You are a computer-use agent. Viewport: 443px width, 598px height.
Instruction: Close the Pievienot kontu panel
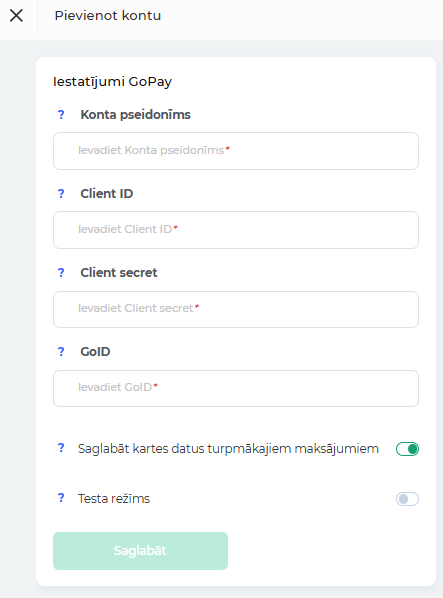tap(16, 16)
